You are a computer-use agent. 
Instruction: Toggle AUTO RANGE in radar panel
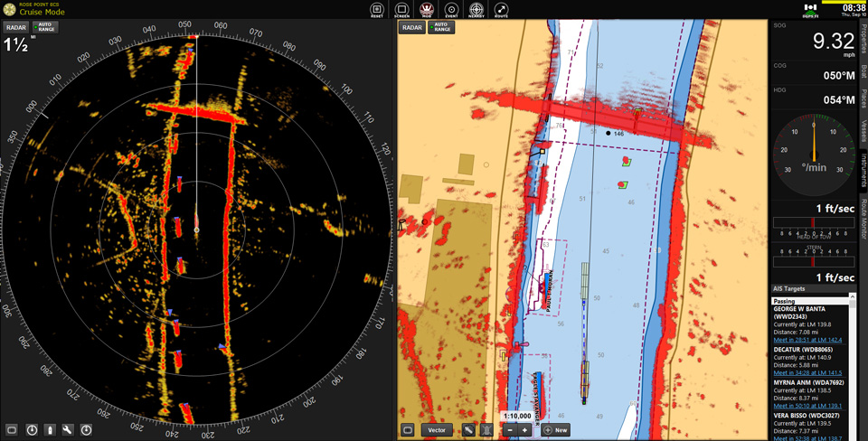tap(45, 27)
